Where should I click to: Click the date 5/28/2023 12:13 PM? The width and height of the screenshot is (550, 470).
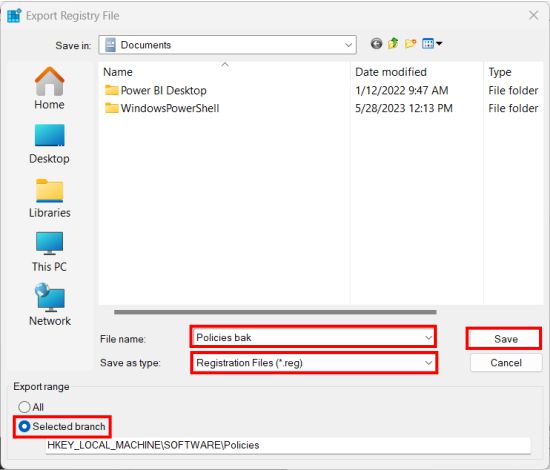tap(404, 108)
